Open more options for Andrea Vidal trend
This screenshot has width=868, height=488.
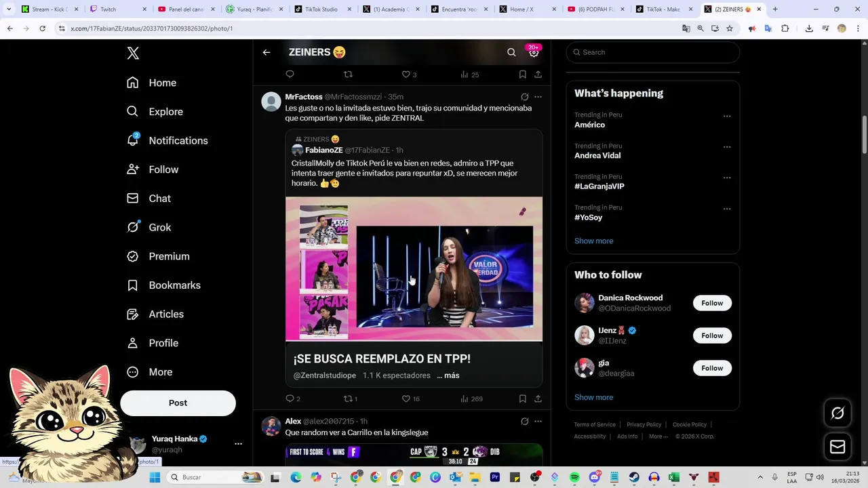point(727,147)
